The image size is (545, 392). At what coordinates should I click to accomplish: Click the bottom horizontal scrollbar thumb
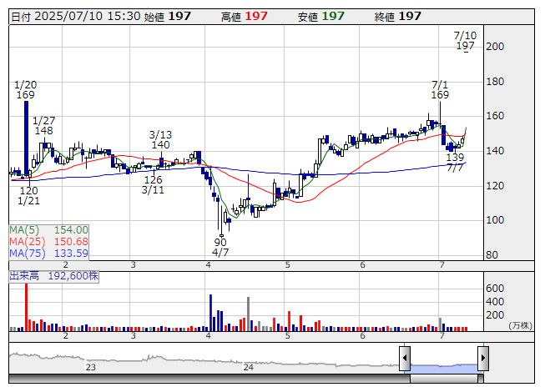(447, 379)
